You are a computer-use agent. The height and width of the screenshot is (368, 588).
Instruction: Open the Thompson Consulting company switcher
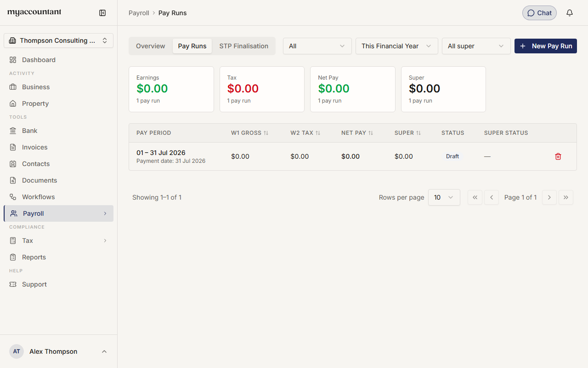click(58, 40)
